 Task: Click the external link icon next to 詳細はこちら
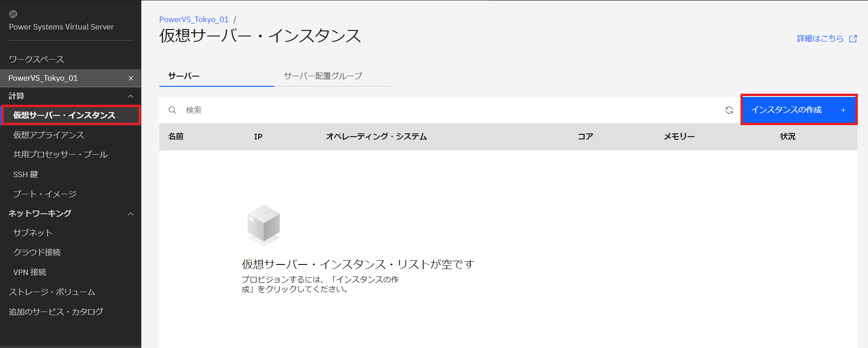pos(853,39)
